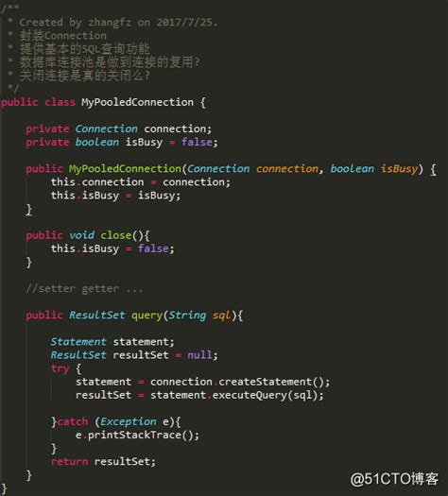This screenshot has width=448, height=496.
Task: Click 'this.connection = connection;' statement
Action: pos(141,182)
